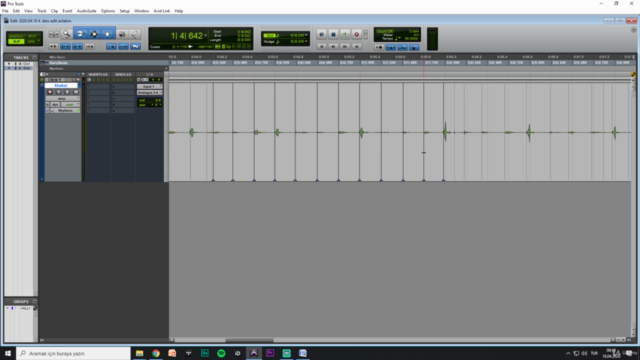Click the large shaker transient in the waveform
Viewport: 640px width, 360px height.
click(x=445, y=132)
